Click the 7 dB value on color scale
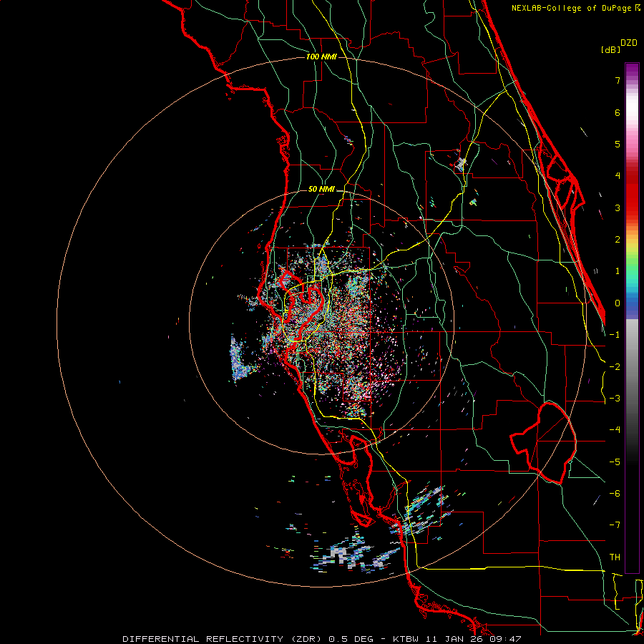Screen dimensions: 644x644 (618, 80)
